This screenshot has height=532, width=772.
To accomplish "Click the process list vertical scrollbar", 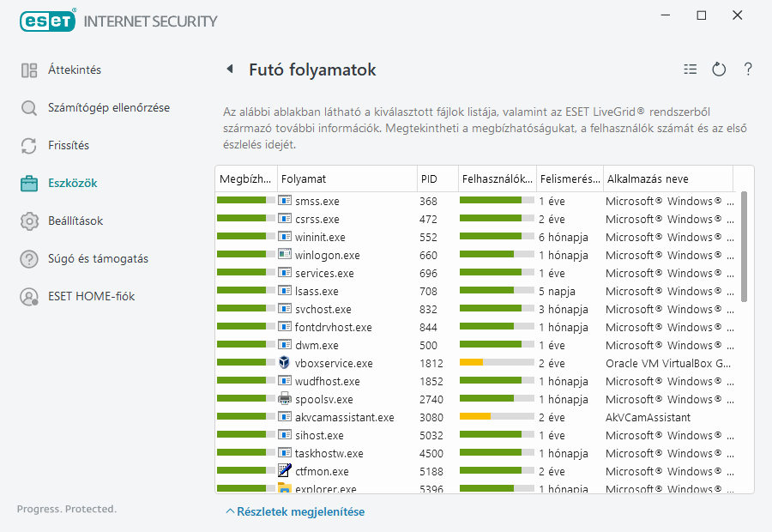I will pos(744,247).
